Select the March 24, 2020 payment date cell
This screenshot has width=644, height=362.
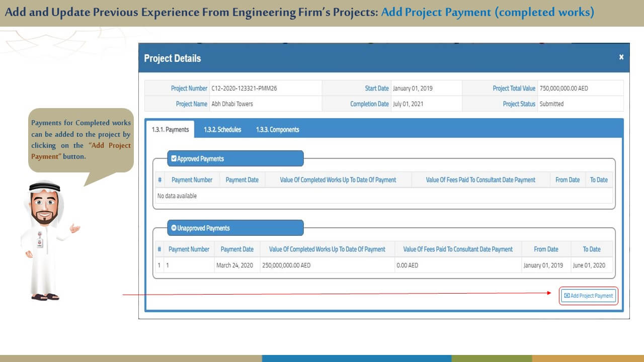coord(235,265)
